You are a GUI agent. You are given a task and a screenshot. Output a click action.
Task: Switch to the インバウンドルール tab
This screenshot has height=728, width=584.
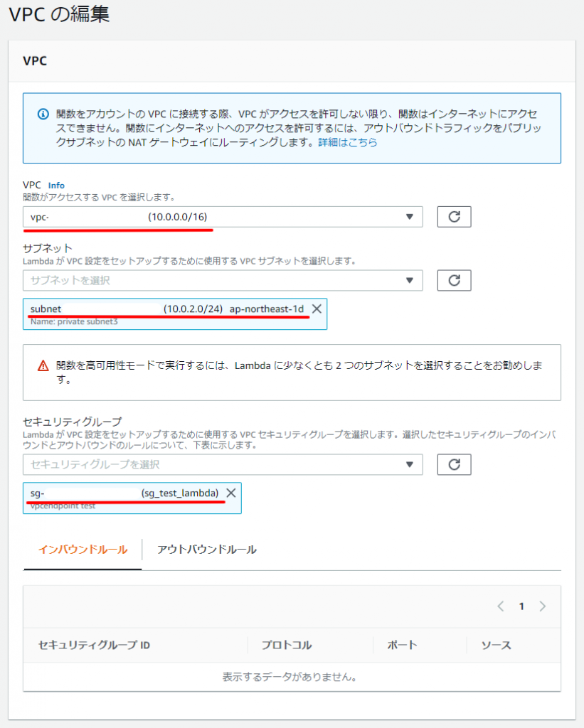click(x=83, y=550)
